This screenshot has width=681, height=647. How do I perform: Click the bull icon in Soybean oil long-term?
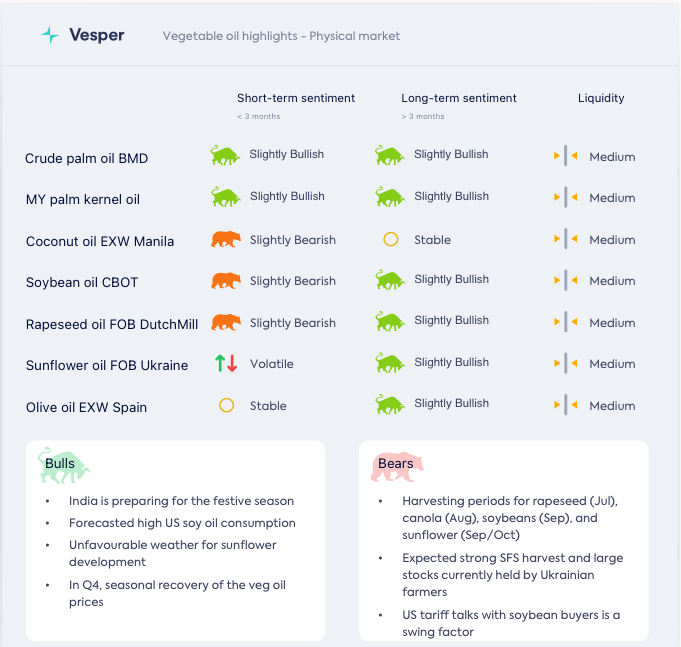tap(390, 280)
